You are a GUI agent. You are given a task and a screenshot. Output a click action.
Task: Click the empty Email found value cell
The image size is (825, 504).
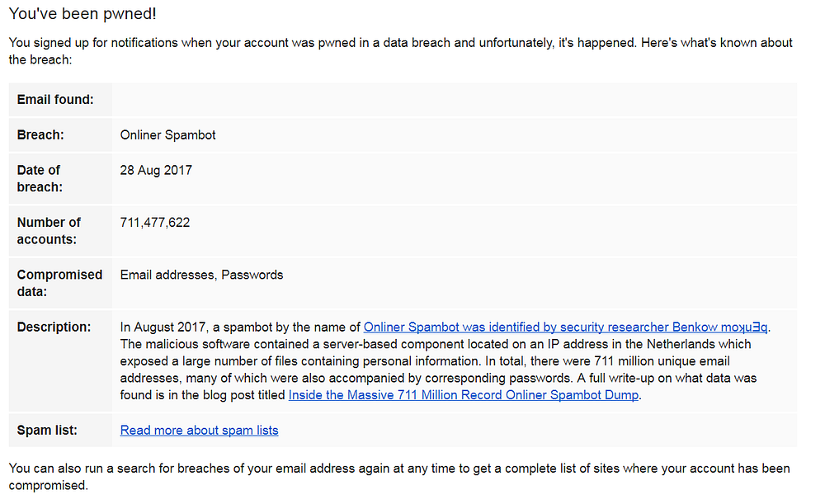pyautogui.click(x=454, y=100)
